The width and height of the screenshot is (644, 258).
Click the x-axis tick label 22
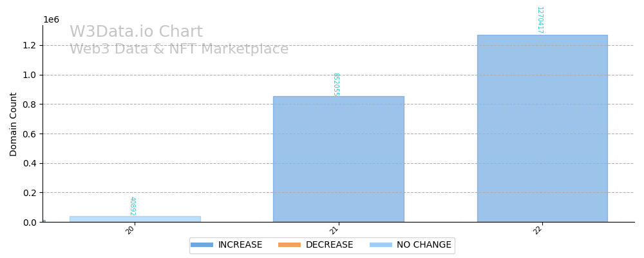(538, 230)
